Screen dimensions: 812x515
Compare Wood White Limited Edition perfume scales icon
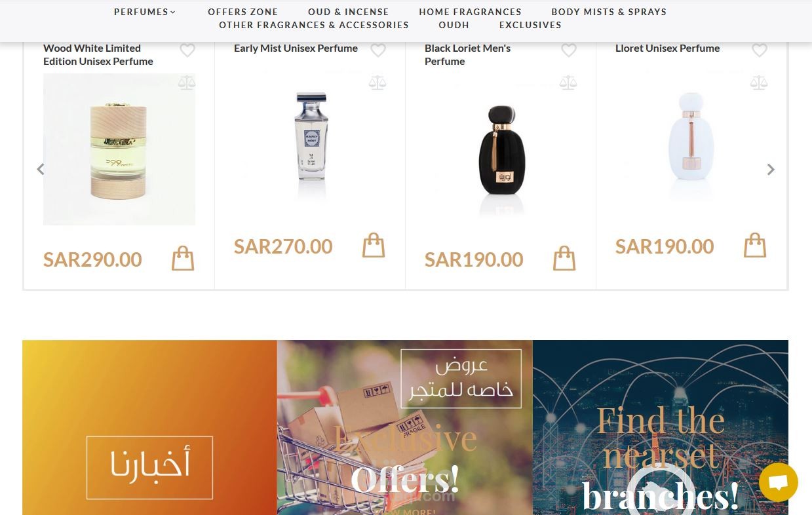pos(187,83)
